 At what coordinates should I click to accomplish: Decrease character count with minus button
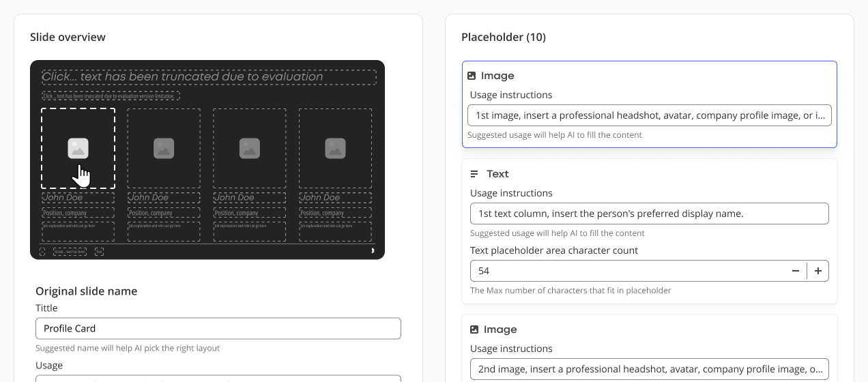(796, 271)
